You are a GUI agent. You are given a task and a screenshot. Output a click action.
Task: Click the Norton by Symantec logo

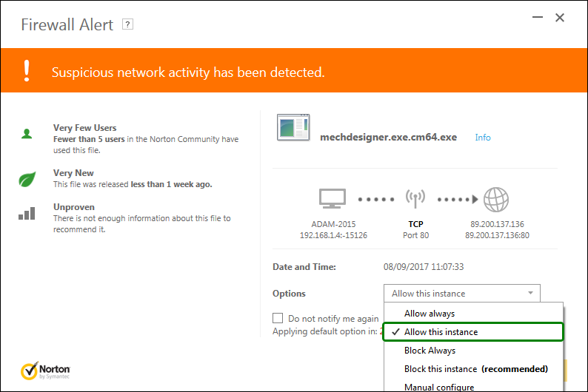(45, 371)
